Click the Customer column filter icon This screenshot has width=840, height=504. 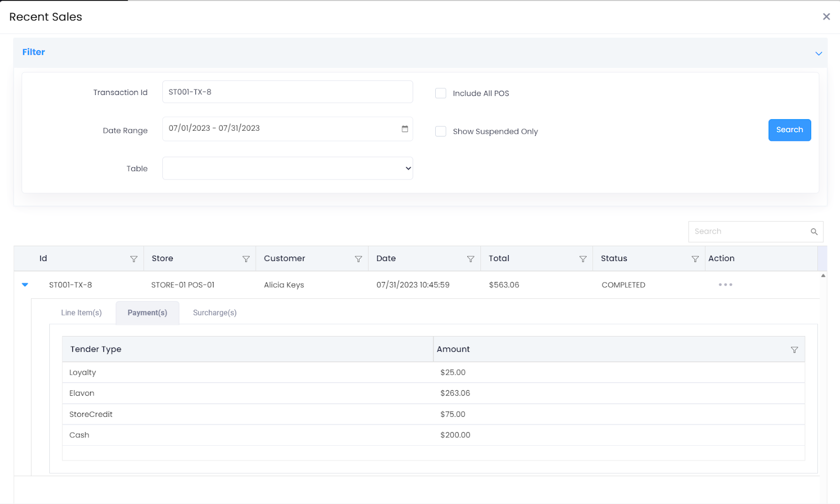358,259
